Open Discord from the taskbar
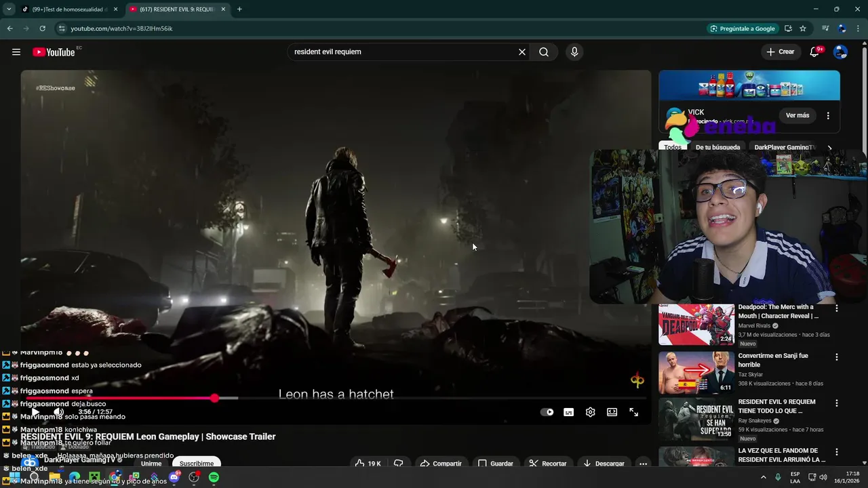The height and width of the screenshot is (488, 868). click(x=174, y=478)
